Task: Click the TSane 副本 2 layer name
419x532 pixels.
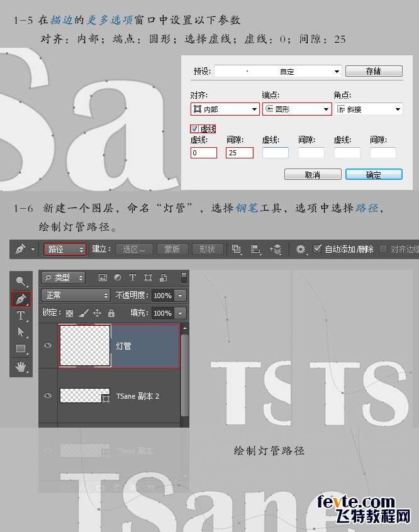Action: [x=138, y=396]
